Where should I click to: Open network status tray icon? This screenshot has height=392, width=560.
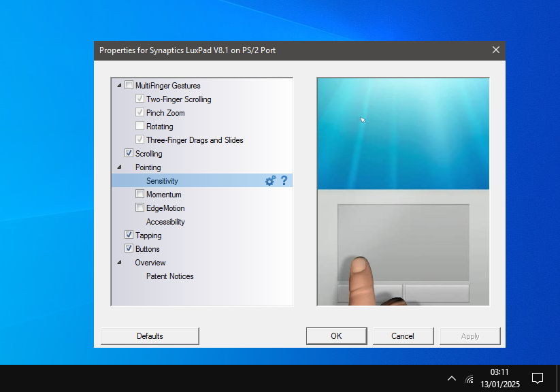pyautogui.click(x=470, y=379)
